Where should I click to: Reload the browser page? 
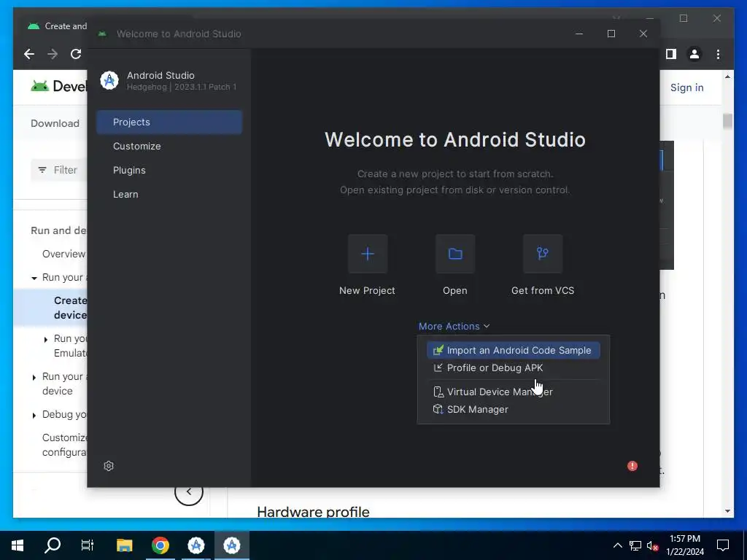(x=76, y=54)
